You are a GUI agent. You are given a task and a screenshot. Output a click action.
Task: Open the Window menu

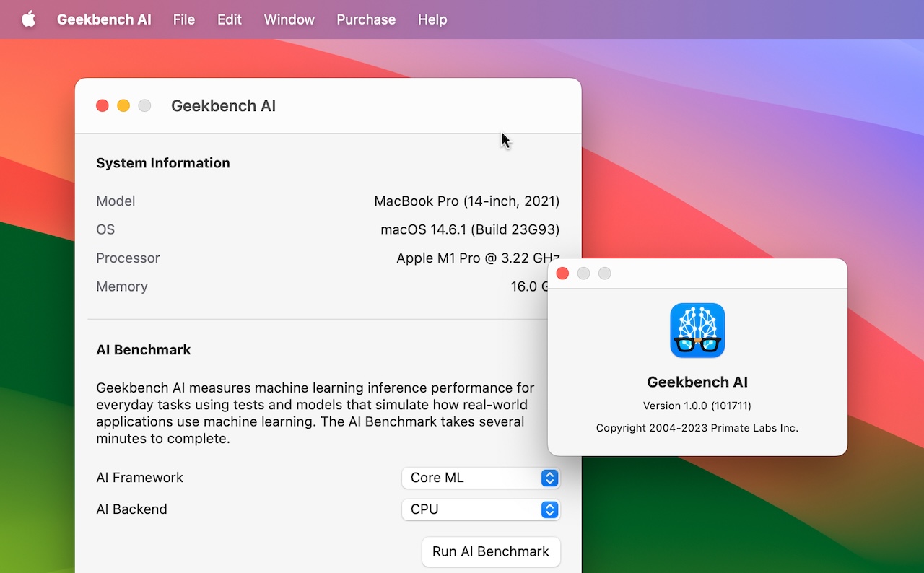tap(289, 19)
